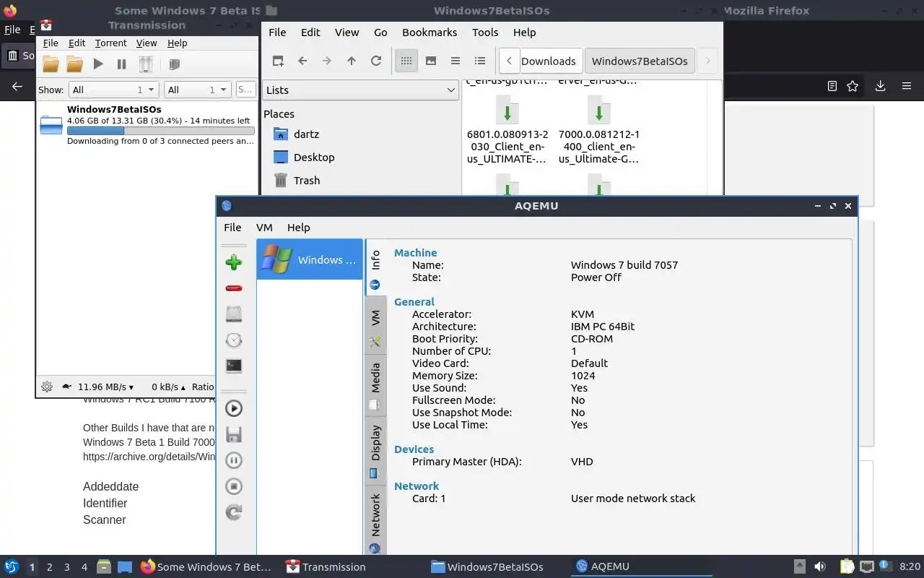Click Firefox back arrow

[x=17, y=86]
